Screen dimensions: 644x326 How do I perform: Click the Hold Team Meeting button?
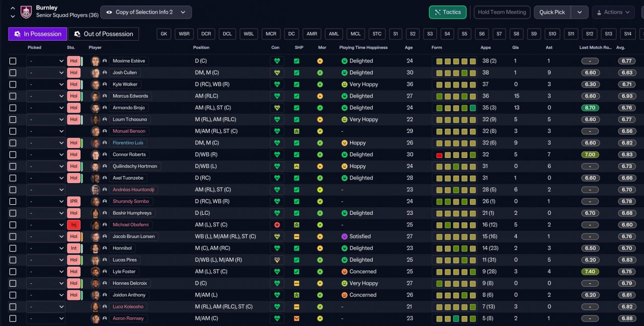(502, 12)
